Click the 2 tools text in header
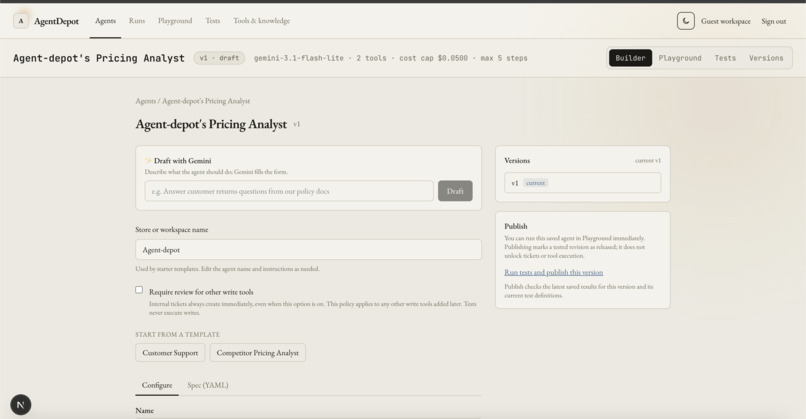 pos(371,58)
